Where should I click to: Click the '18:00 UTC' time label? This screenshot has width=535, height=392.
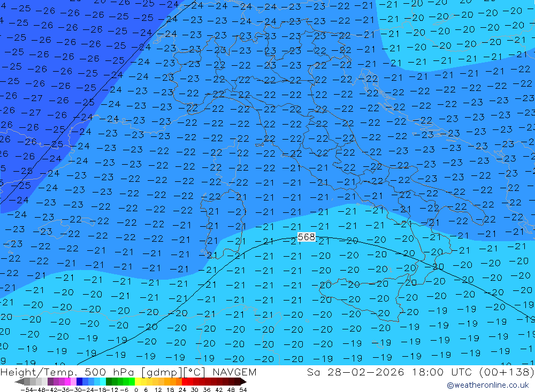pyautogui.click(x=443, y=372)
